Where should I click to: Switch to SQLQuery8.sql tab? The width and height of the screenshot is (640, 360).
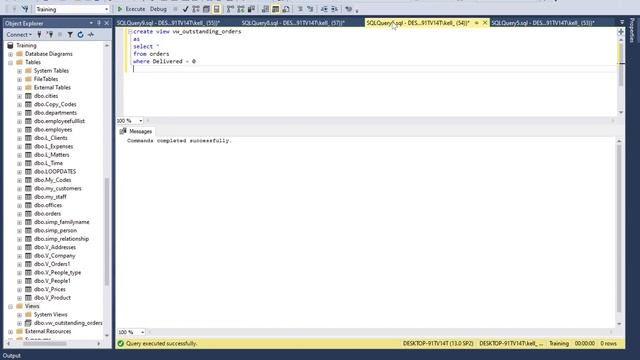pyautogui.click(x=293, y=23)
